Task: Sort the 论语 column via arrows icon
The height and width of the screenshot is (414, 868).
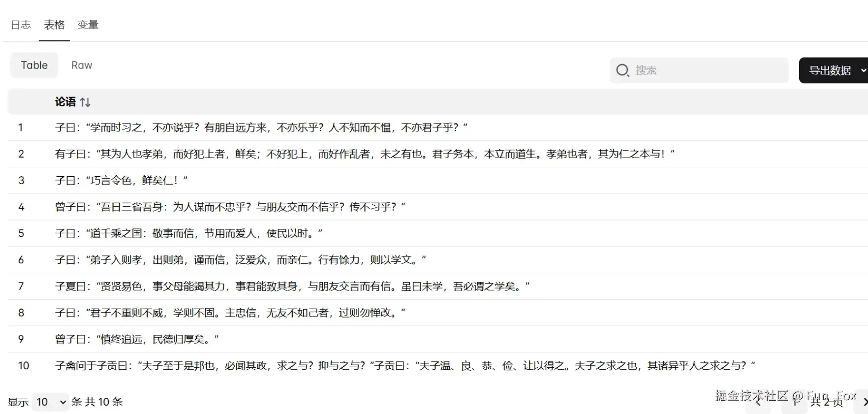Action: tap(85, 102)
